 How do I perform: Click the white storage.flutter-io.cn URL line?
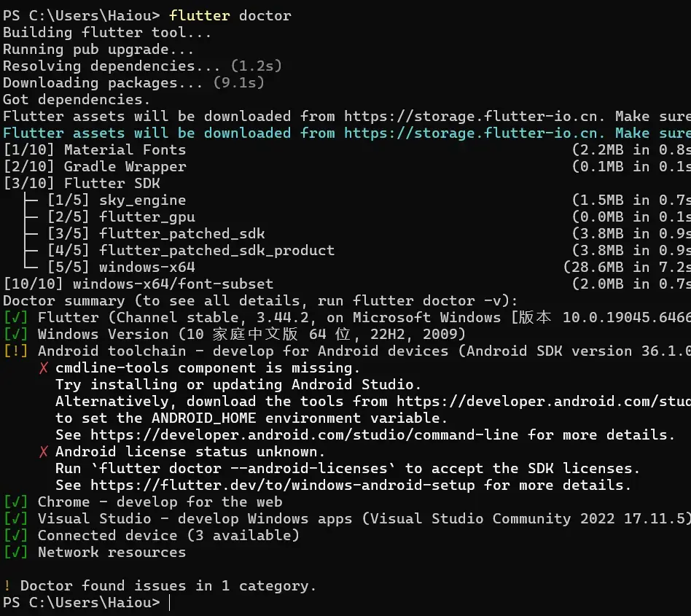click(x=471, y=117)
